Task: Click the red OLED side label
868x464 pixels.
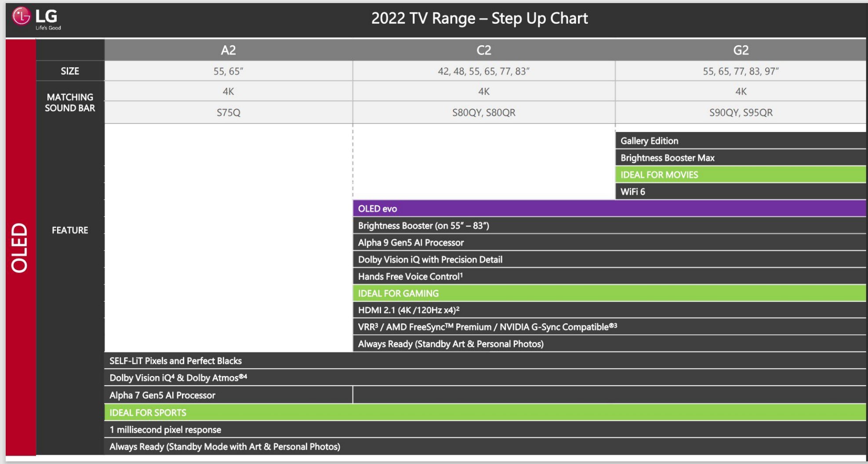Action: [x=20, y=247]
